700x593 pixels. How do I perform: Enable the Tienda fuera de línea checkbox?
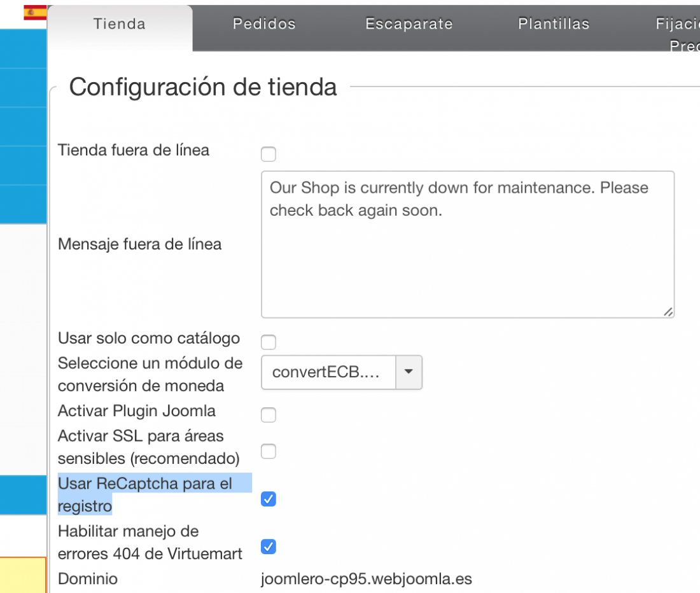click(269, 154)
